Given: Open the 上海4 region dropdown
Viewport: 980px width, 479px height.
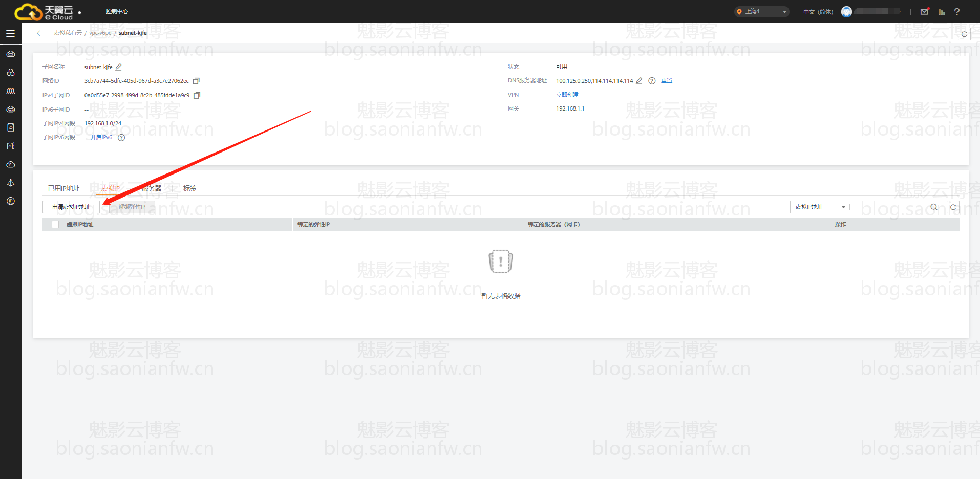Looking at the screenshot, I should click(761, 11).
